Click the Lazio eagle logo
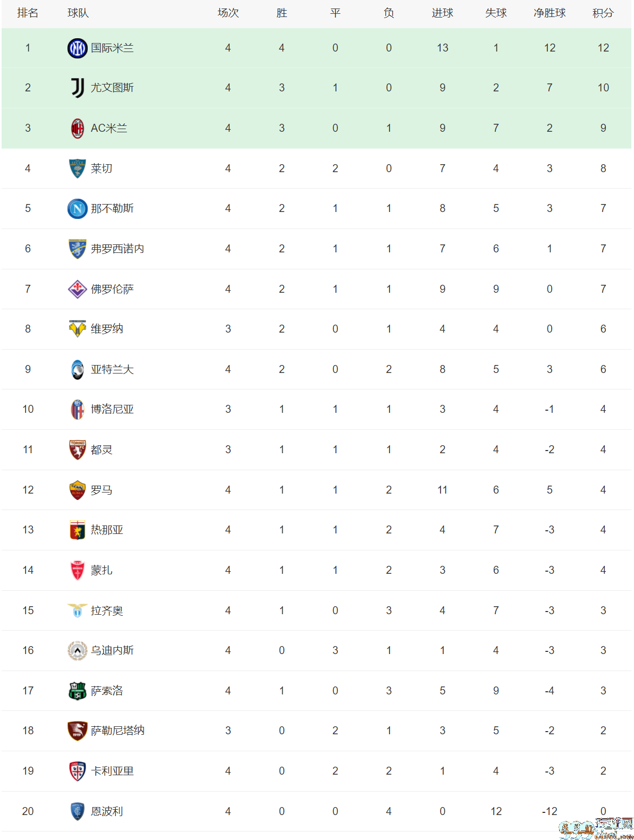 coord(78,610)
